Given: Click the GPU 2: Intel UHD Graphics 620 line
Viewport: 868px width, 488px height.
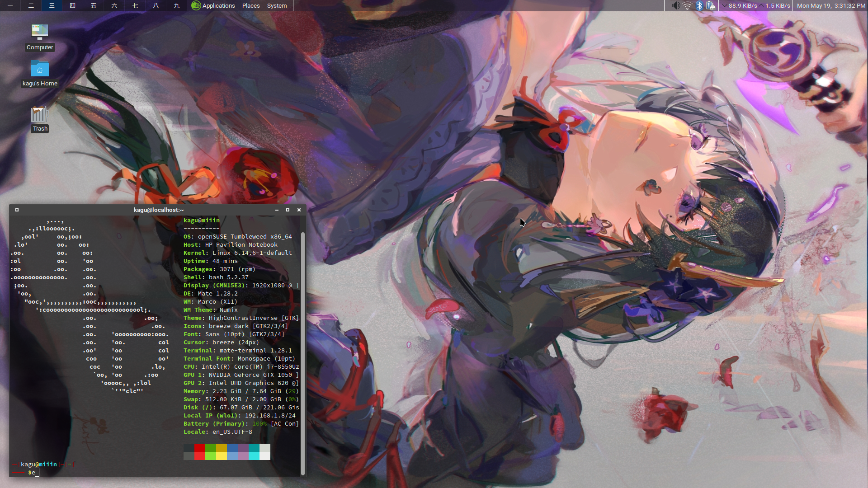Looking at the screenshot, I should (x=241, y=383).
